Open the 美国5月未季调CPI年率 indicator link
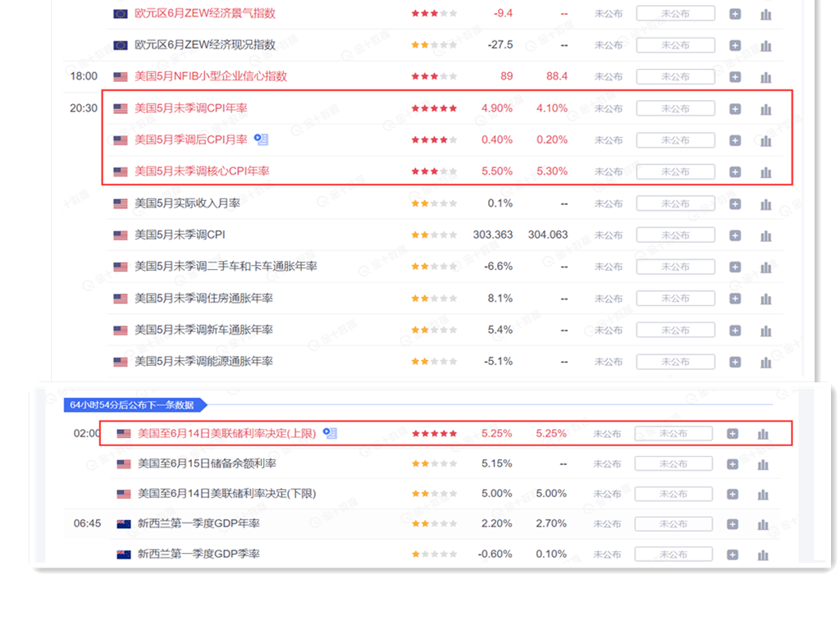The height and width of the screenshot is (630, 840). tap(191, 108)
